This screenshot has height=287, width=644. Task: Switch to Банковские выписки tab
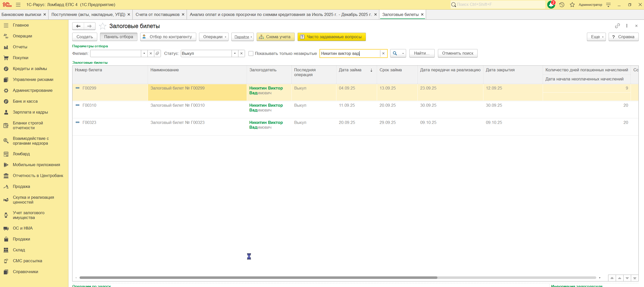(x=21, y=15)
